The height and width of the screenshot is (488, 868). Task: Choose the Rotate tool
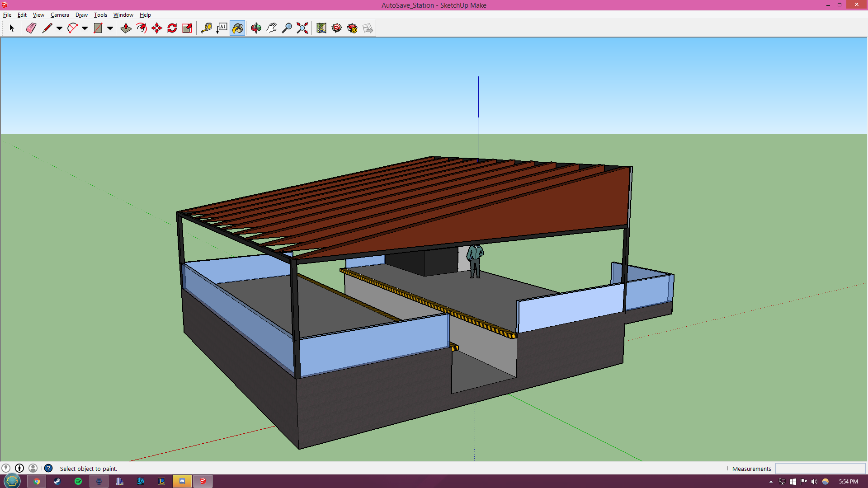(172, 28)
